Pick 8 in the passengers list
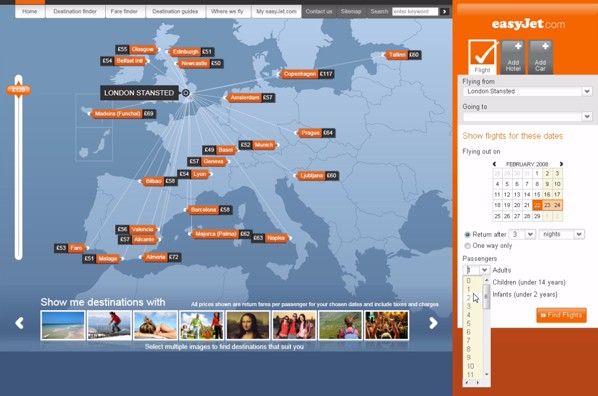The image size is (598, 396). (x=469, y=349)
